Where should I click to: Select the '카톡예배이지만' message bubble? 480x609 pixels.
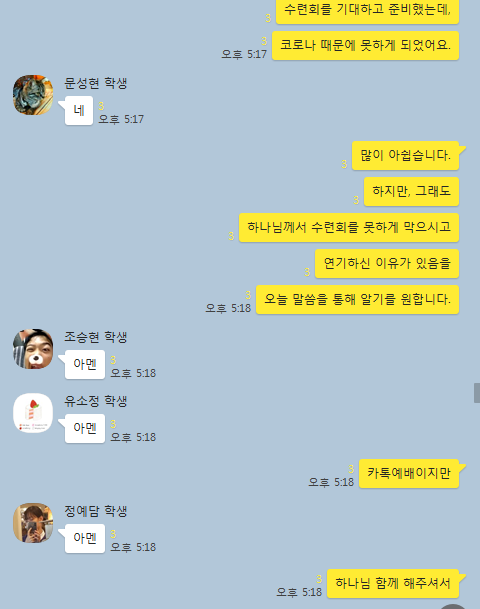click(409, 473)
